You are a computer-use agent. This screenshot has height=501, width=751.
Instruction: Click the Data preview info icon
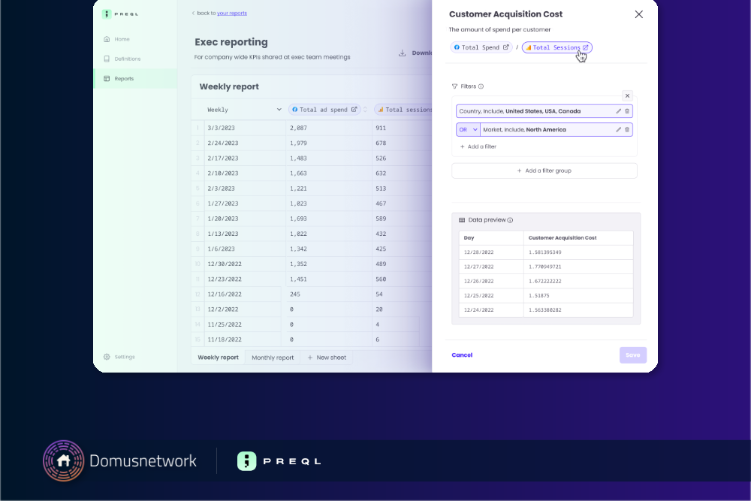point(510,220)
